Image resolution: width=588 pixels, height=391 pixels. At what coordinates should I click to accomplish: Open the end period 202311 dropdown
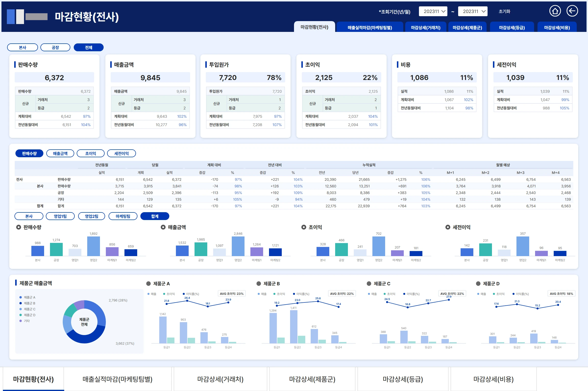[x=472, y=12]
